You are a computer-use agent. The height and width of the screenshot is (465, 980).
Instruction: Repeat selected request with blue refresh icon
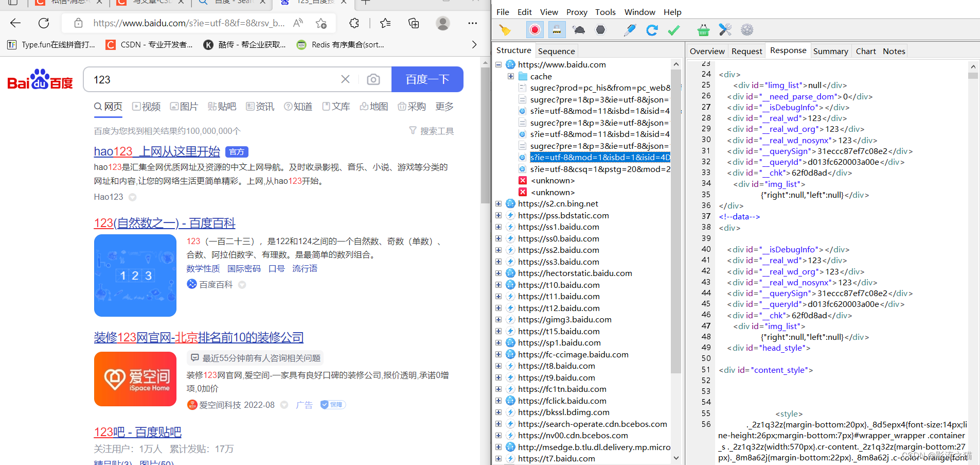[652, 30]
